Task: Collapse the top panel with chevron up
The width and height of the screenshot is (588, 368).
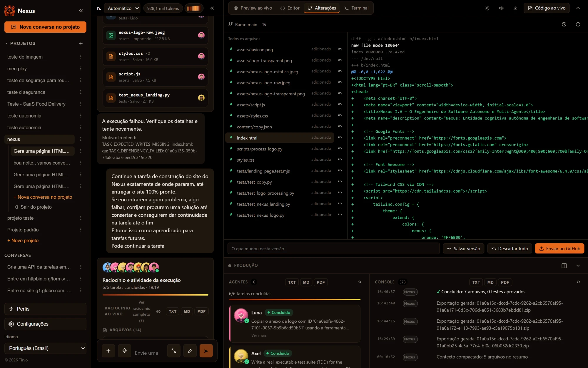Action: click(x=578, y=8)
